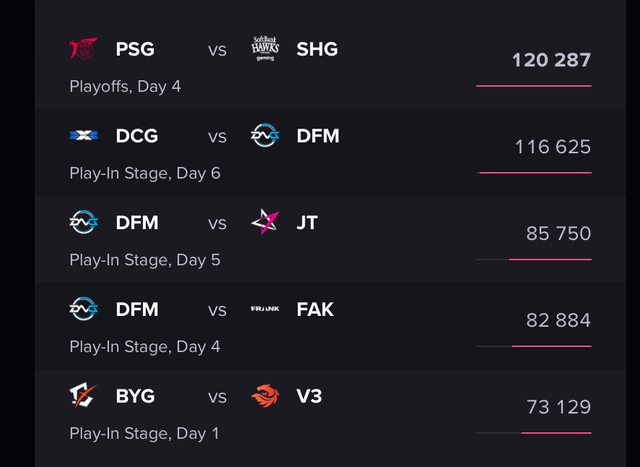Click the pink bar under 73 129

pyautogui.click(x=556, y=433)
